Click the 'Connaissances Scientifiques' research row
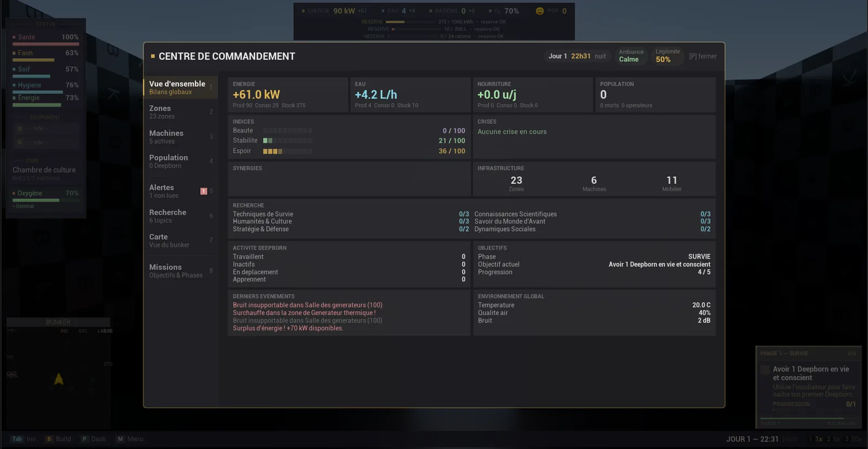This screenshot has width=868, height=449. 592,214
